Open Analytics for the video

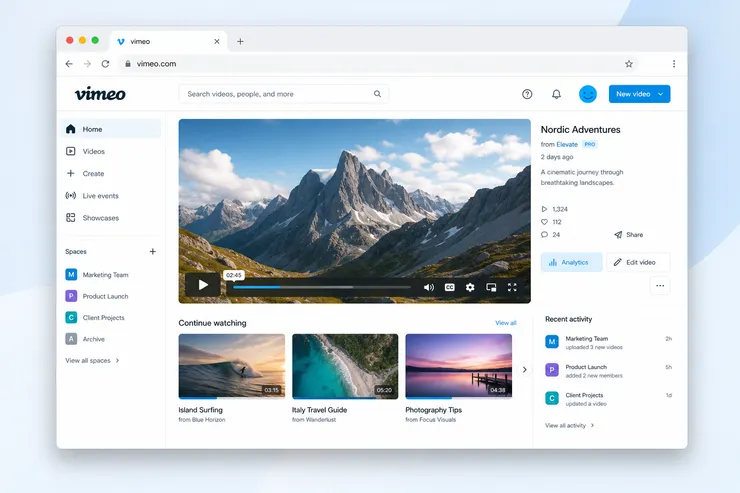click(572, 262)
